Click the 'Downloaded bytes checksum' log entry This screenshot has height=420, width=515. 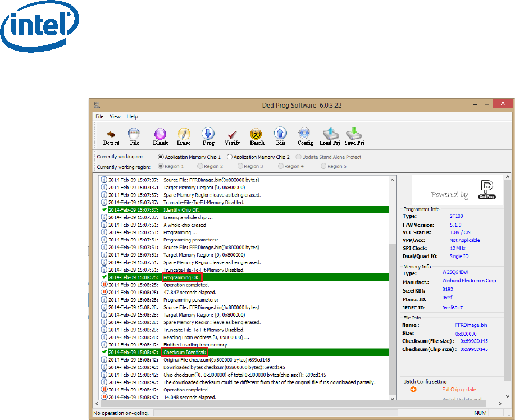click(x=224, y=367)
